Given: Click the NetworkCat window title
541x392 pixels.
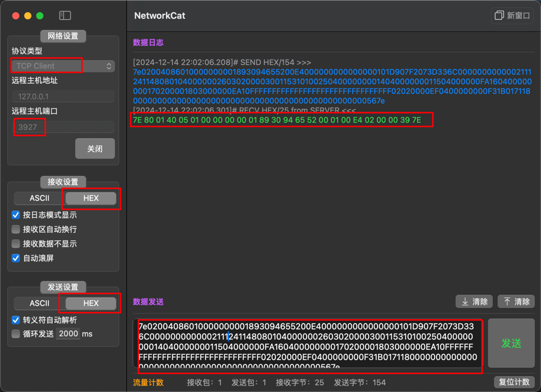Looking at the screenshot, I should [159, 16].
